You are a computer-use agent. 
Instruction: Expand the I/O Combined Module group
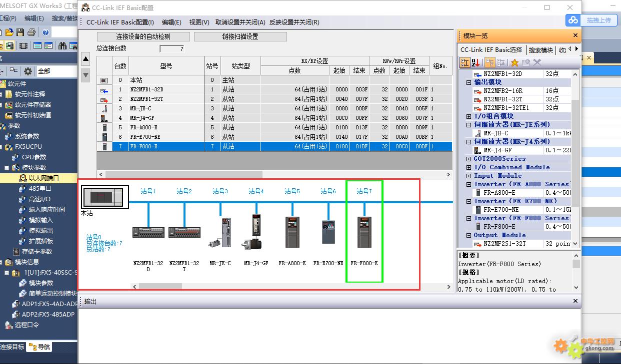click(x=468, y=167)
